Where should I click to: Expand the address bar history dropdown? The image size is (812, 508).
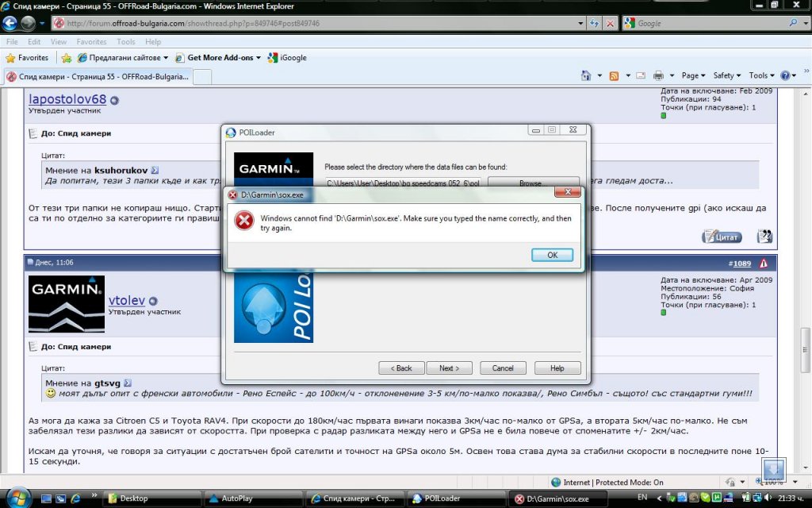pyautogui.click(x=580, y=23)
